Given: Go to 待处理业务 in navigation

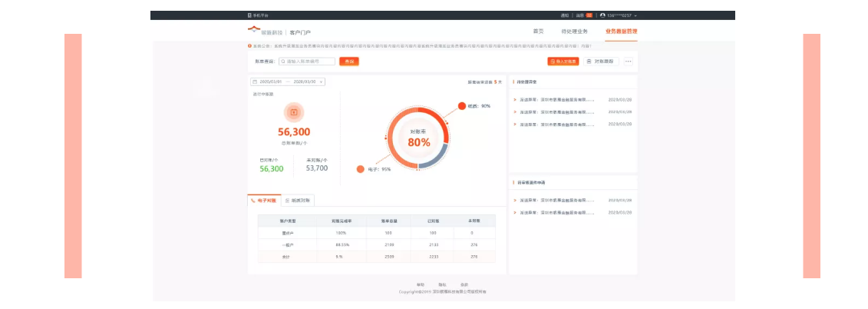Looking at the screenshot, I should [x=574, y=32].
